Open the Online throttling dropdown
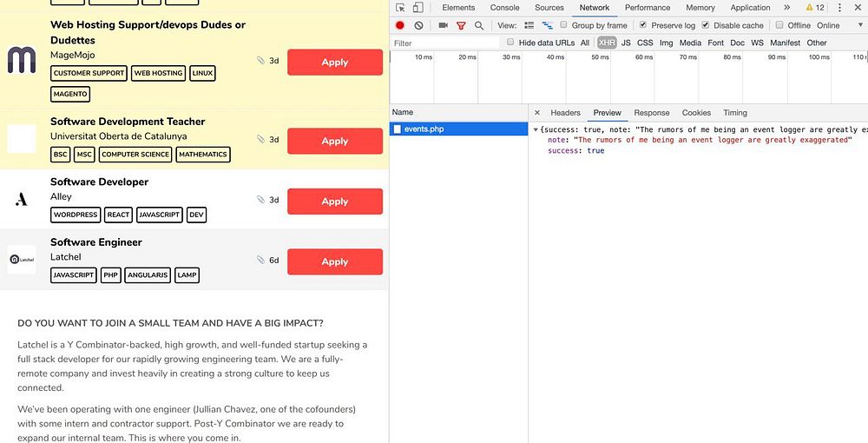The height and width of the screenshot is (443, 868). tap(839, 25)
